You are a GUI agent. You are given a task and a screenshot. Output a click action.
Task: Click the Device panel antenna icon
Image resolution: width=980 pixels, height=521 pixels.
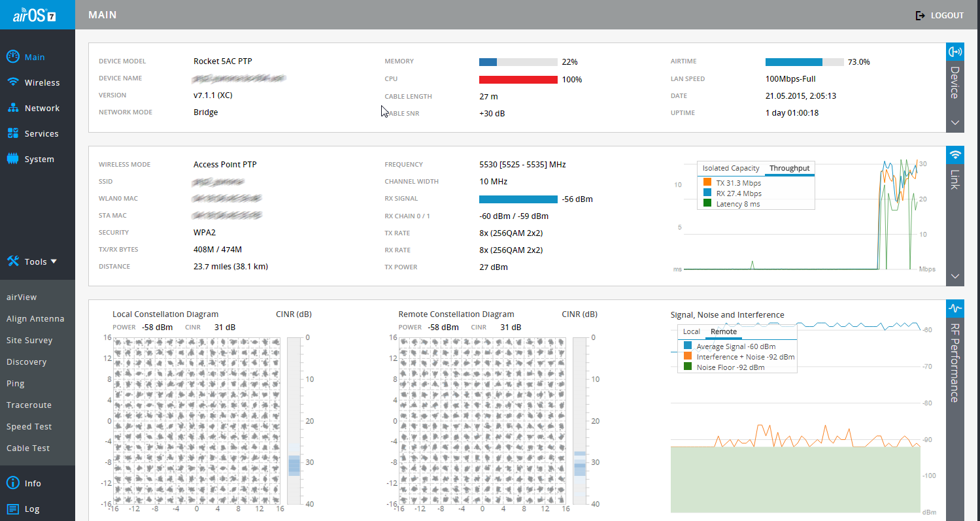955,52
